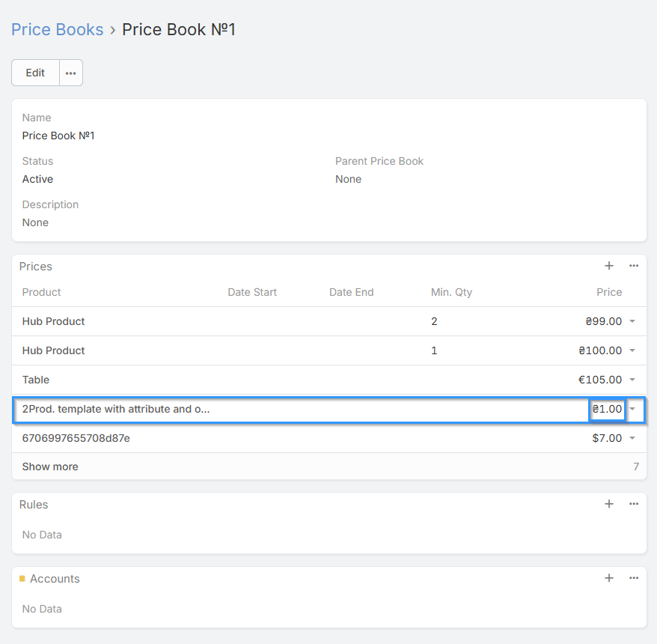
Task: Open the Rules panel three-dots menu
Action: [x=634, y=504]
